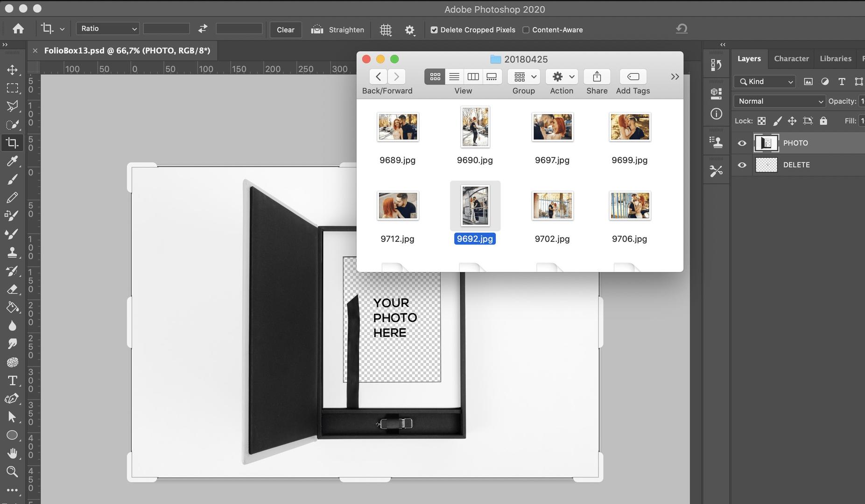
Task: Select the Eyedropper tool
Action: [12, 161]
